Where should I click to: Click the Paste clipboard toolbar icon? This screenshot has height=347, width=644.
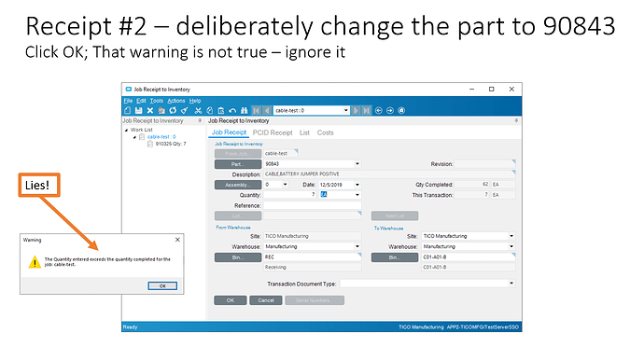[221, 110]
